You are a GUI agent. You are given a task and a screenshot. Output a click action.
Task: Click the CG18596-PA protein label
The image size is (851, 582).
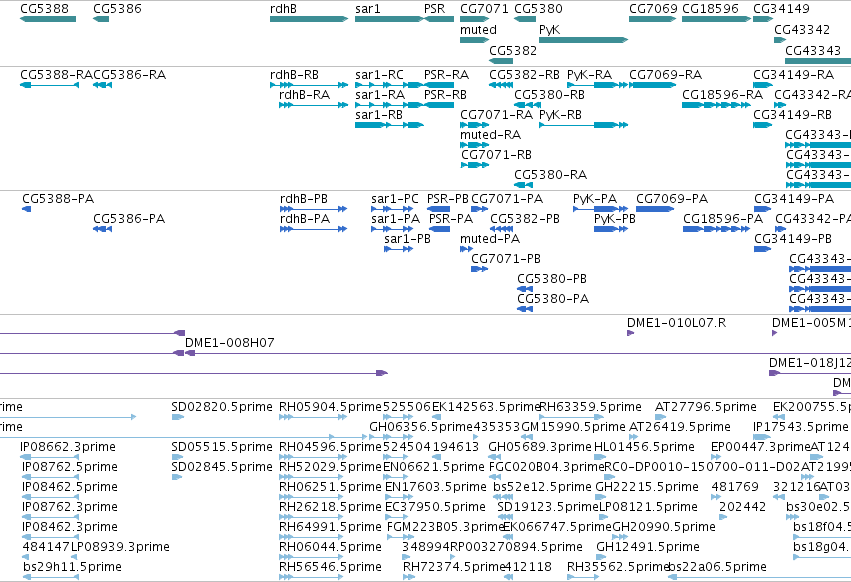(723, 219)
